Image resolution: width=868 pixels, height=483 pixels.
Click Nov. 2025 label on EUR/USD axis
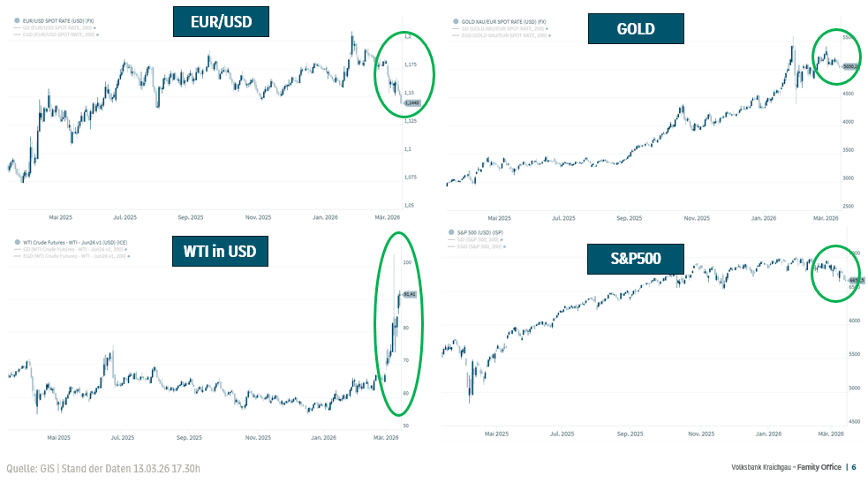coord(258,217)
